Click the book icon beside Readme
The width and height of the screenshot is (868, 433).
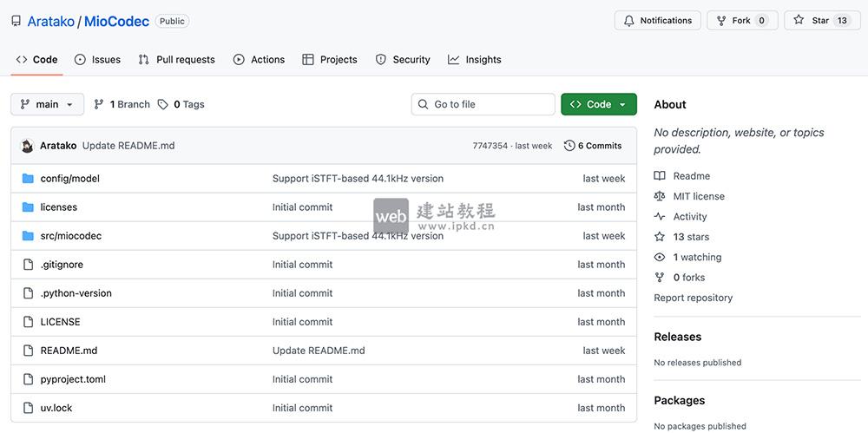point(660,176)
